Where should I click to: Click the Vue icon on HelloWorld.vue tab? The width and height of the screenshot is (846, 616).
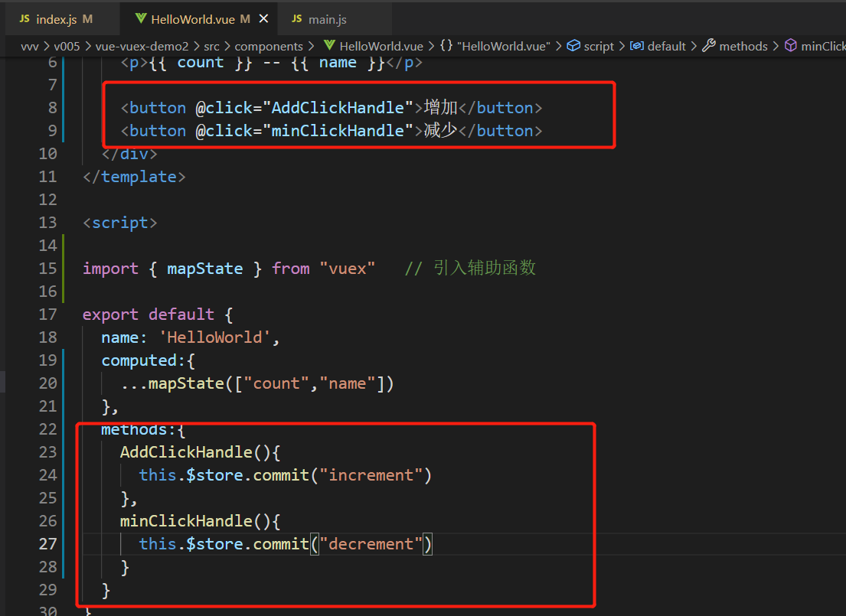[141, 19]
